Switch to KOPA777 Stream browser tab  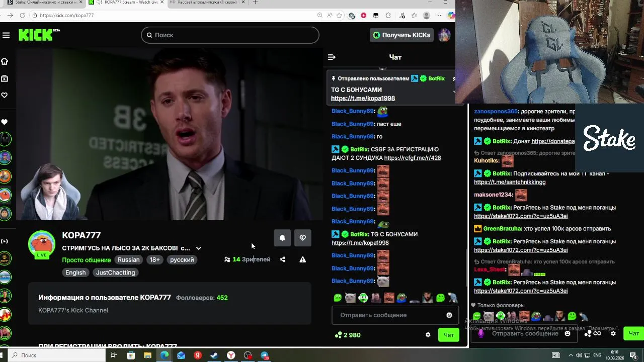click(x=127, y=3)
